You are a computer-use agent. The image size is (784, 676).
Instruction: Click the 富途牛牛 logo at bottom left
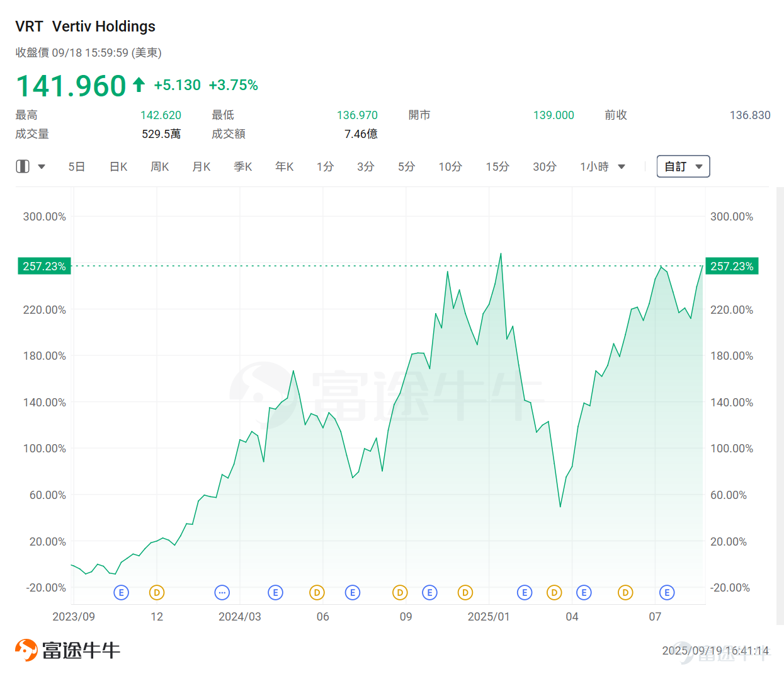tap(67, 650)
